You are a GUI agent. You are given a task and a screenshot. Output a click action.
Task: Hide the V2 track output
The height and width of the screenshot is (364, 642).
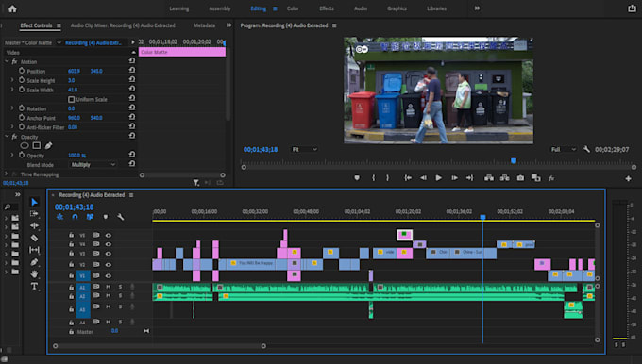(108, 265)
